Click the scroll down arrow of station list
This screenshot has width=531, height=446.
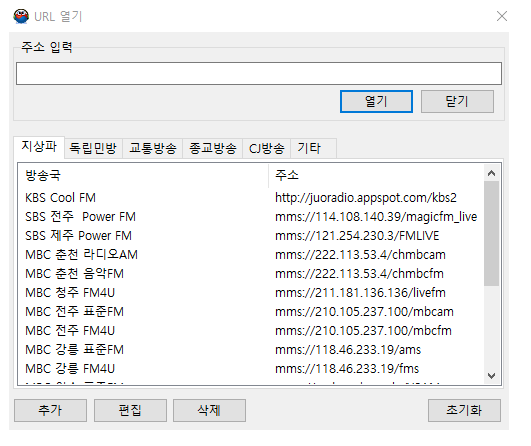tap(491, 376)
